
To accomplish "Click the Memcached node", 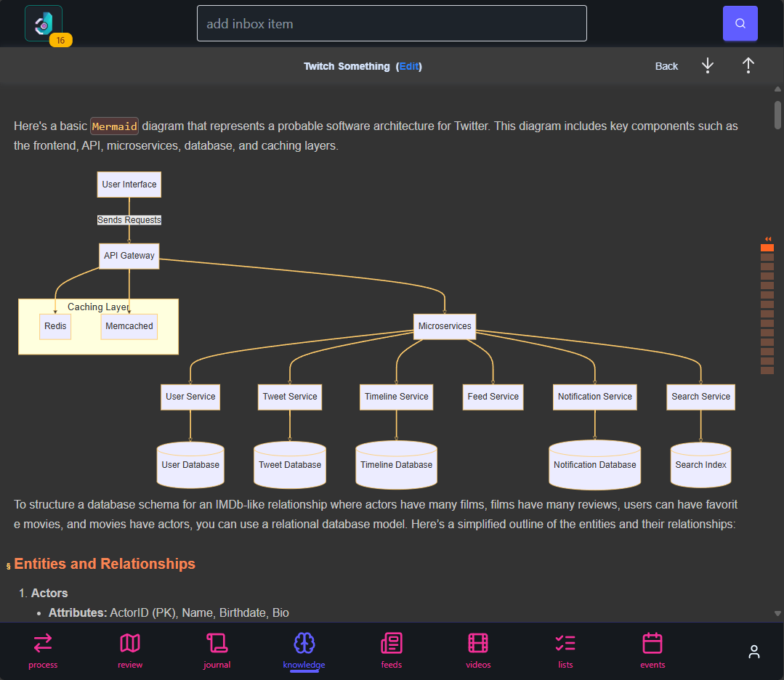I will coord(129,326).
